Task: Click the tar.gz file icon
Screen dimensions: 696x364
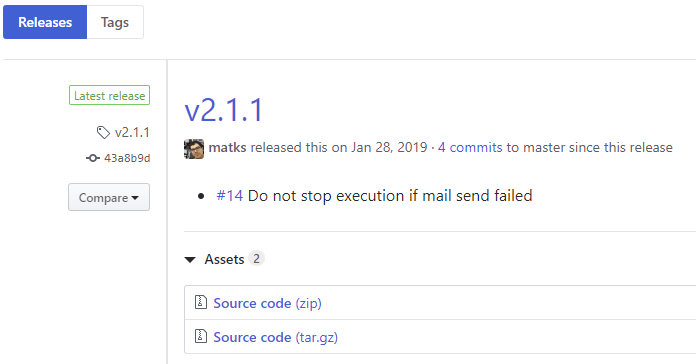Action: click(201, 336)
